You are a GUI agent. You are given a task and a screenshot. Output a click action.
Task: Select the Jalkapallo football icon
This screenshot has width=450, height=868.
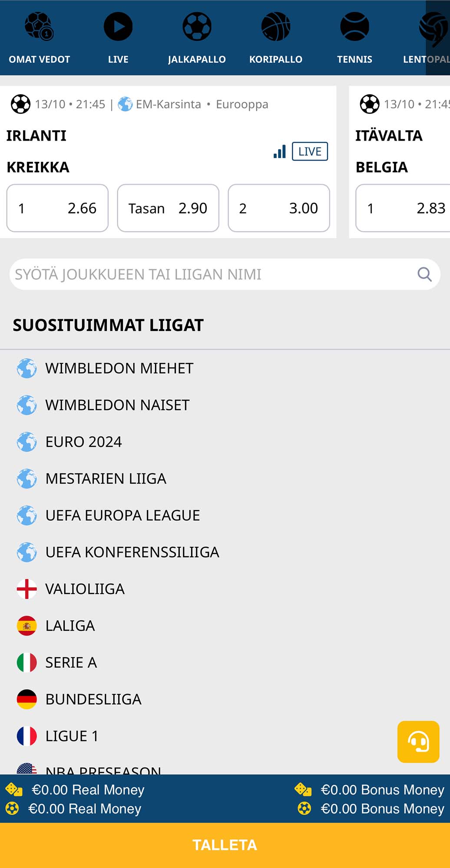pos(197,27)
